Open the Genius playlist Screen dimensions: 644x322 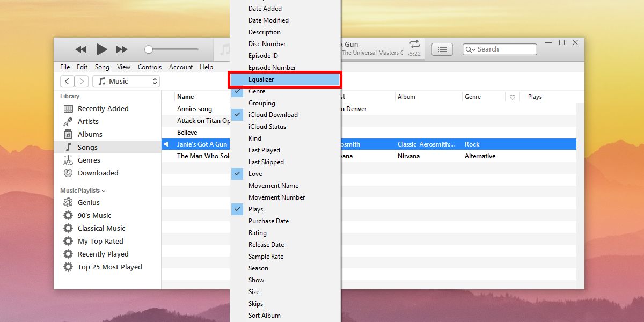click(88, 202)
